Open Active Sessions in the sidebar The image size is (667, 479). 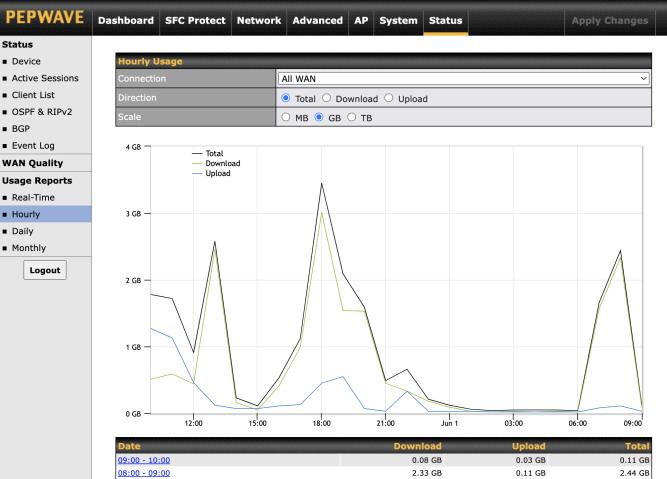[x=45, y=78]
